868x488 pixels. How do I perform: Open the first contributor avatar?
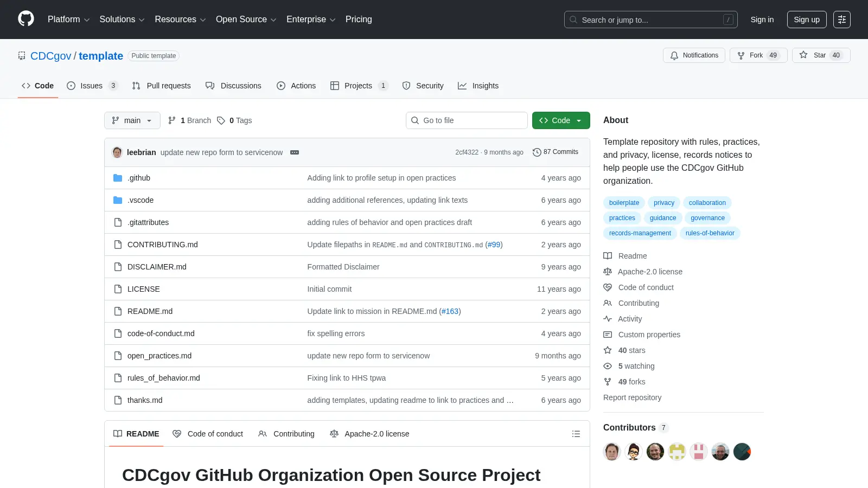coord(612,452)
